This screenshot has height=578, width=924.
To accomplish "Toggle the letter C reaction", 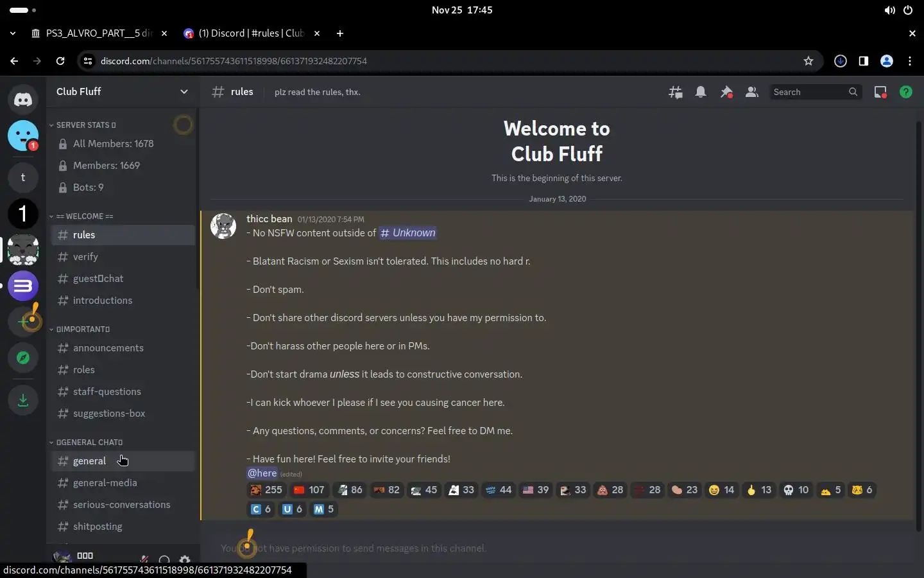I will [261, 509].
